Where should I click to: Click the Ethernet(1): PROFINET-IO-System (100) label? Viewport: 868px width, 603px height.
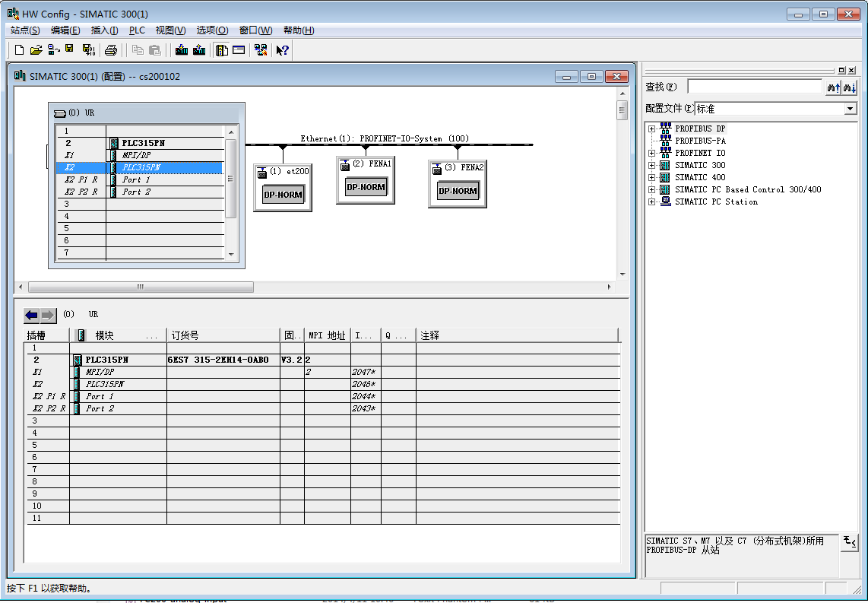[x=385, y=138]
